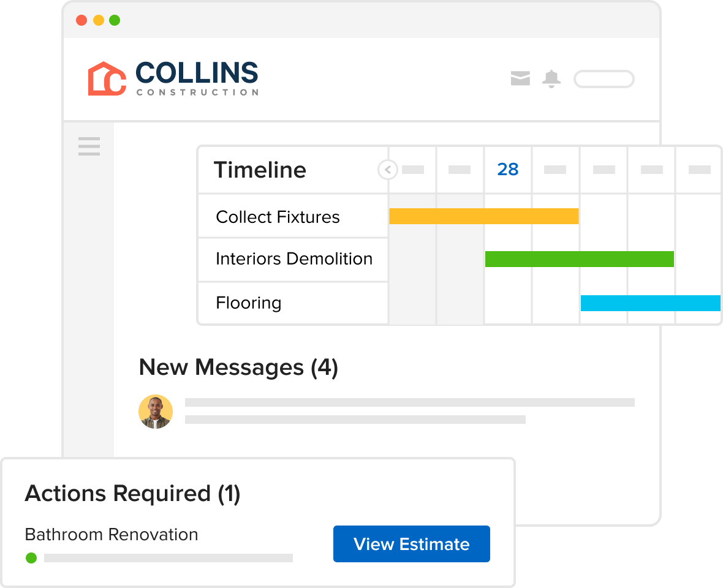Click the green status dot indicator
This screenshot has height=588, width=723.
click(31, 558)
